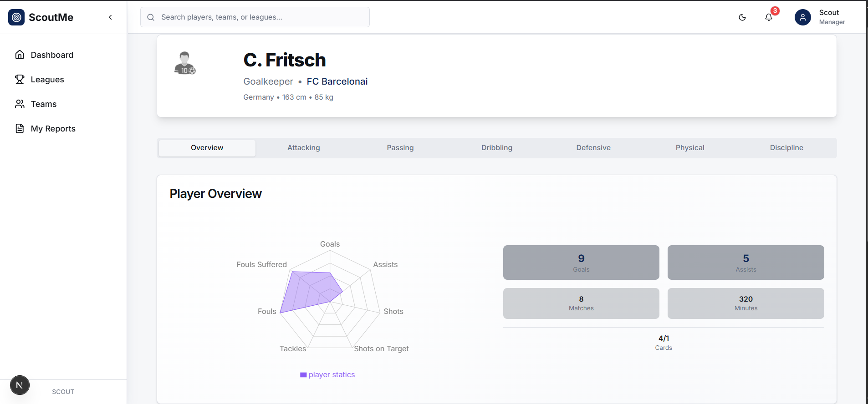
Task: Click the Goals stat card
Action: click(x=581, y=263)
